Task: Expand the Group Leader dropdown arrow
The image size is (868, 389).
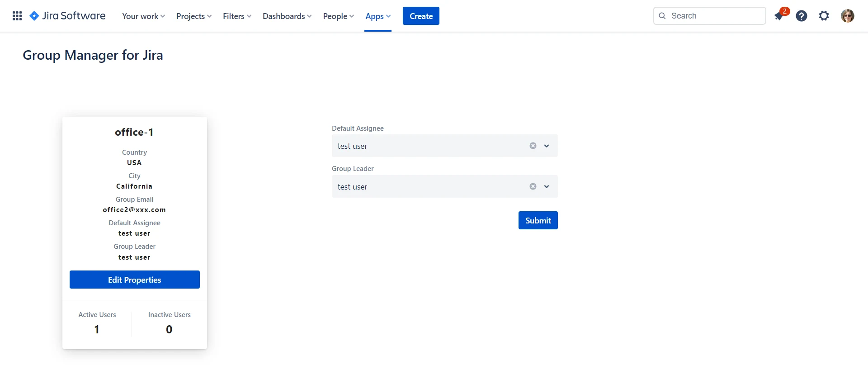Action: 547,186
